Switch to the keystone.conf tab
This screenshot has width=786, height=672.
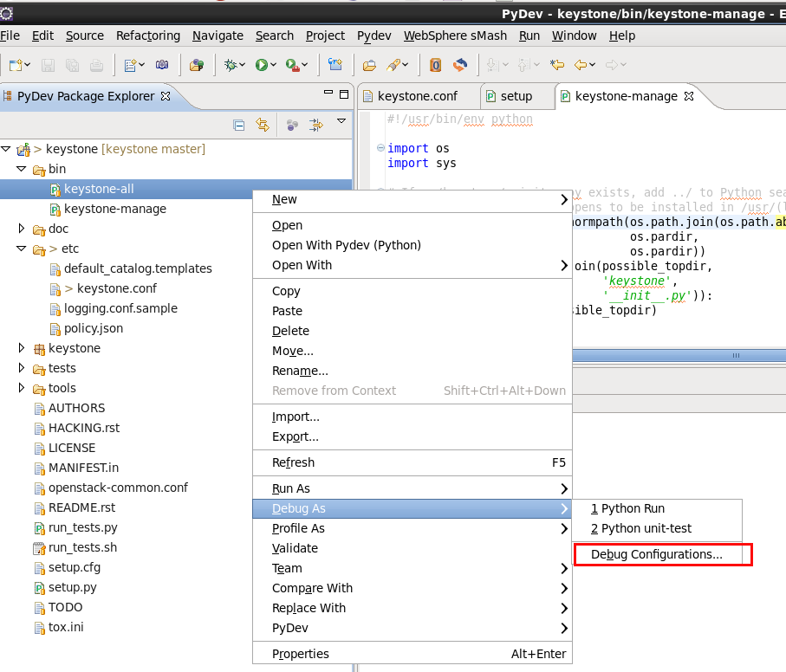pyautogui.click(x=419, y=96)
